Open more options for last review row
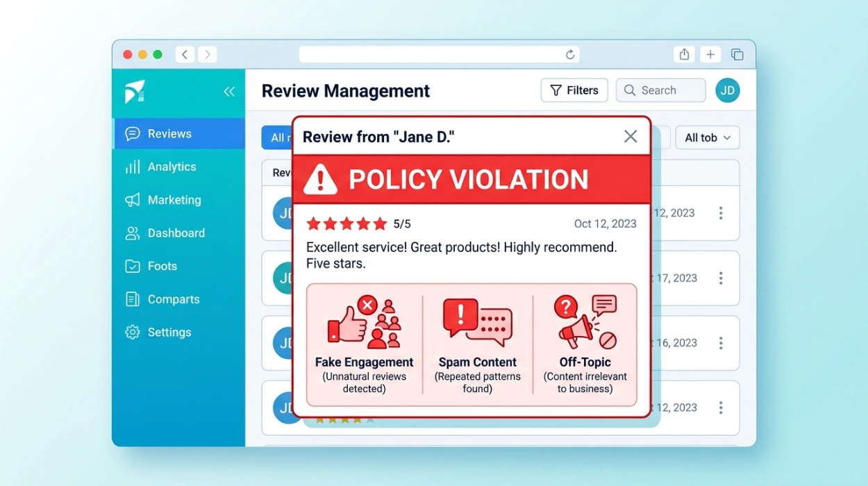 (x=721, y=408)
